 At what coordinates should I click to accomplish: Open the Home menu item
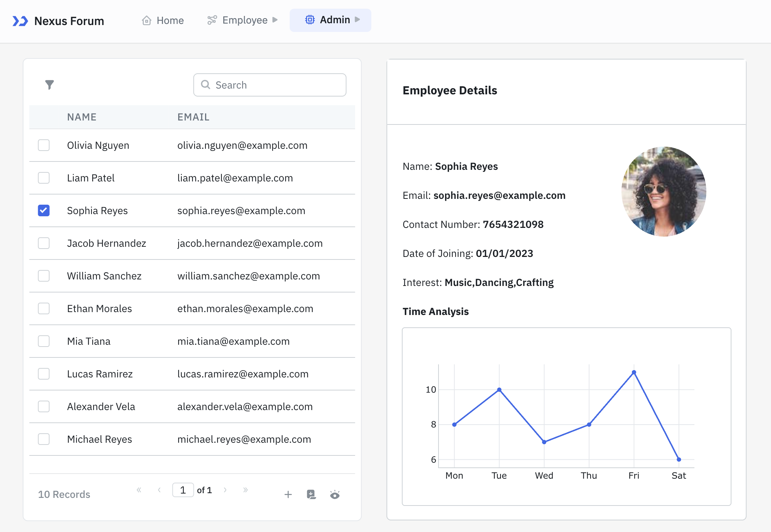point(169,20)
